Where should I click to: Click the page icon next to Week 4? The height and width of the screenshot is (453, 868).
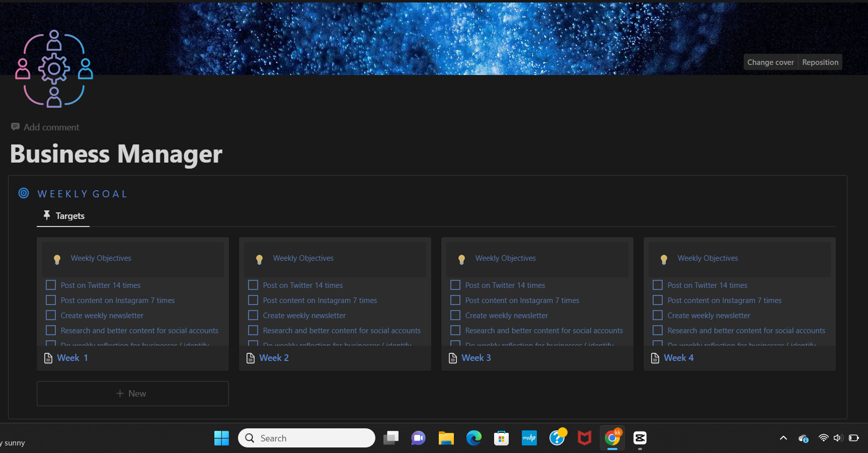[655, 358]
